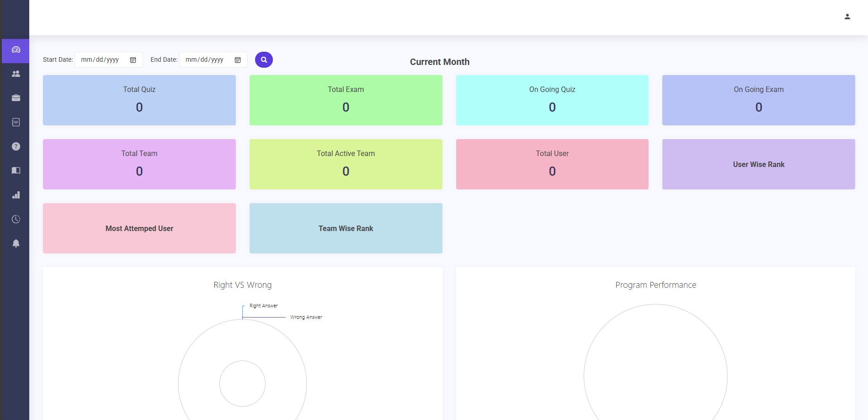Open the End Date calendar picker icon
This screenshot has width=868, height=420.
tap(238, 60)
